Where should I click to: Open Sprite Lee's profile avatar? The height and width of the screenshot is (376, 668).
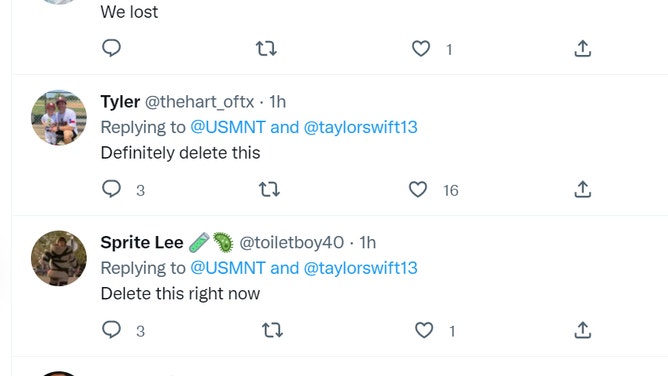click(59, 258)
